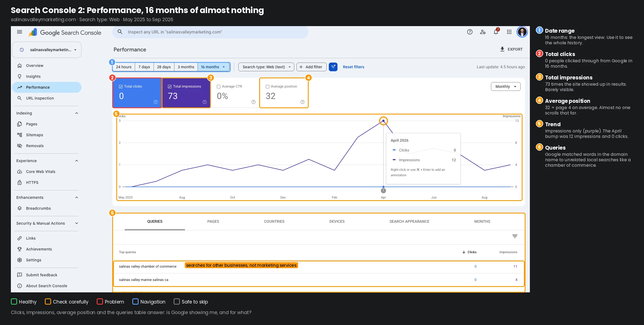Click the salinas valley marine salinas ca query
The width and height of the screenshot is (644, 325).
[143, 280]
